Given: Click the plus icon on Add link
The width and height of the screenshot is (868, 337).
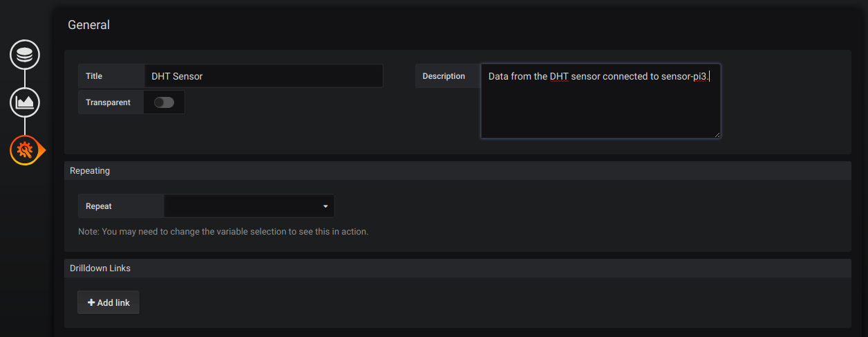Looking at the screenshot, I should pyautogui.click(x=91, y=302).
